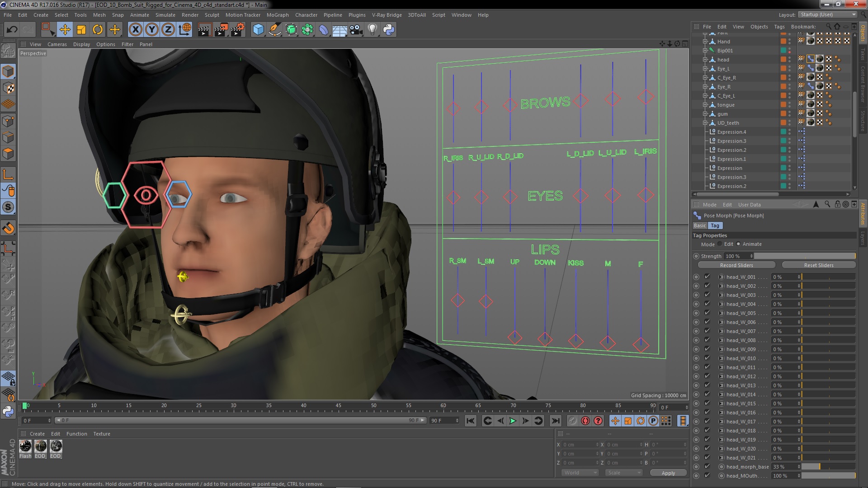Click Apply coordinates button

668,473
